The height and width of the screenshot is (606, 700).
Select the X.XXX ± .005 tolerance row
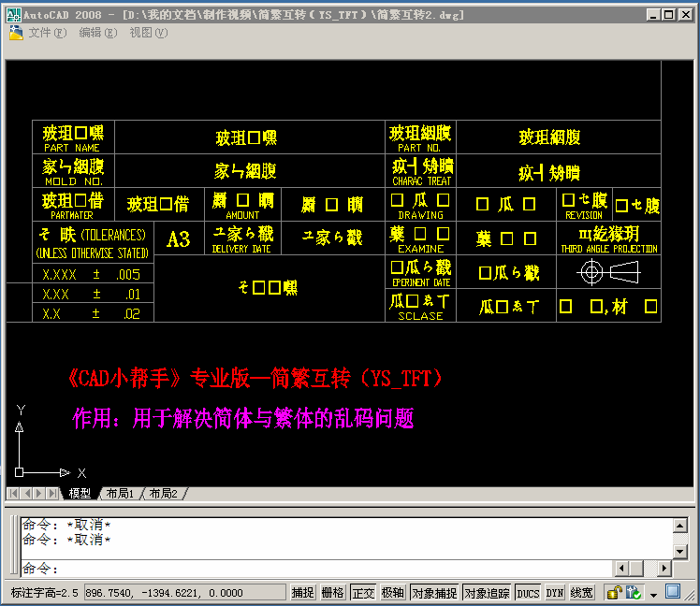coord(92,274)
